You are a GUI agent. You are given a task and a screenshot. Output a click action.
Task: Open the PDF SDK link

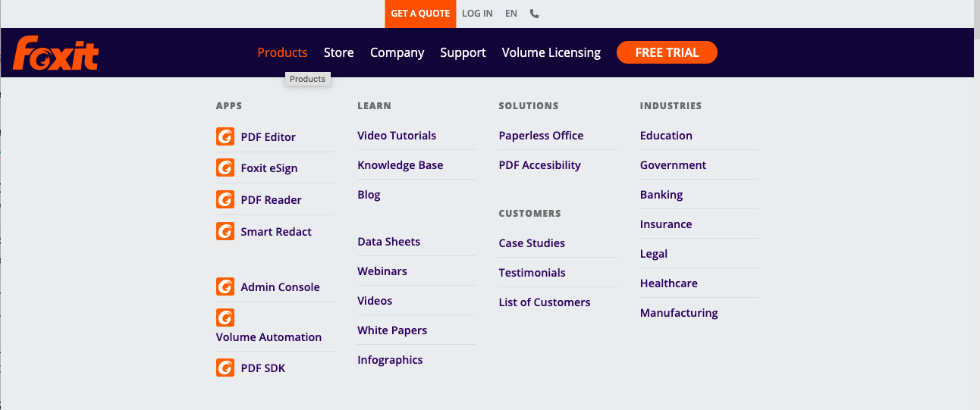[263, 368]
